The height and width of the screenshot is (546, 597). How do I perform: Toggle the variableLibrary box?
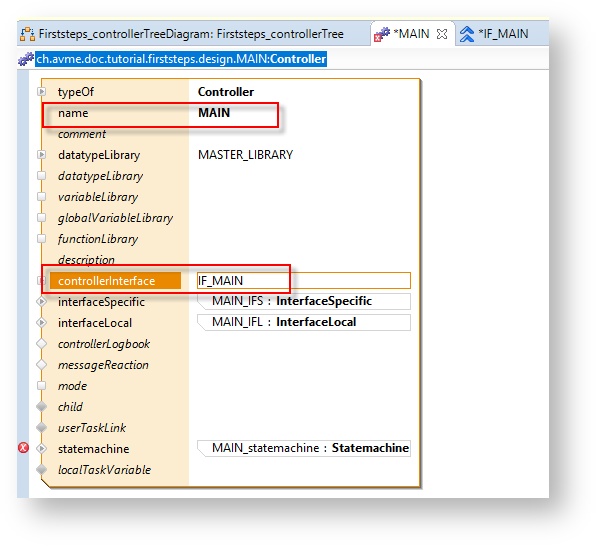point(42,197)
